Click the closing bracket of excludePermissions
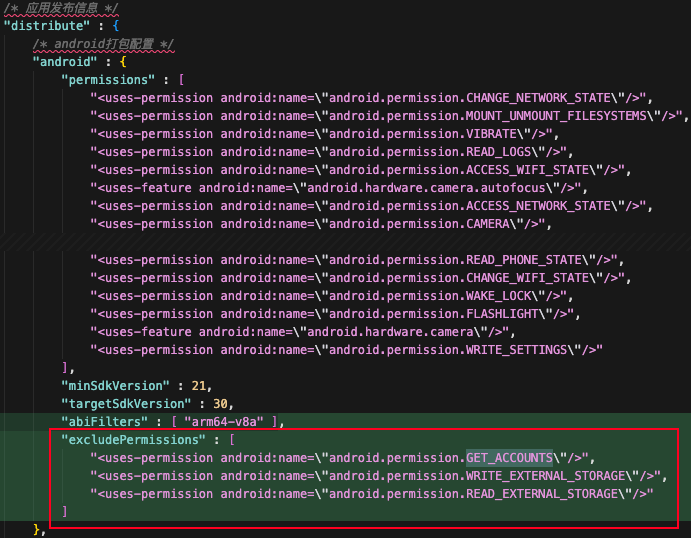 click(x=65, y=512)
